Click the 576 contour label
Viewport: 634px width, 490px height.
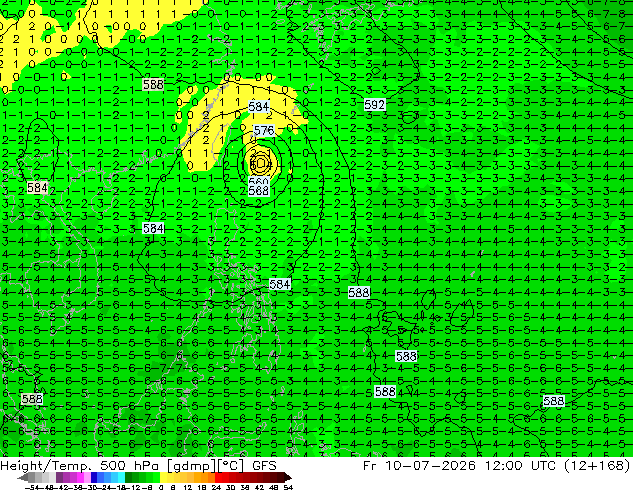264,131
